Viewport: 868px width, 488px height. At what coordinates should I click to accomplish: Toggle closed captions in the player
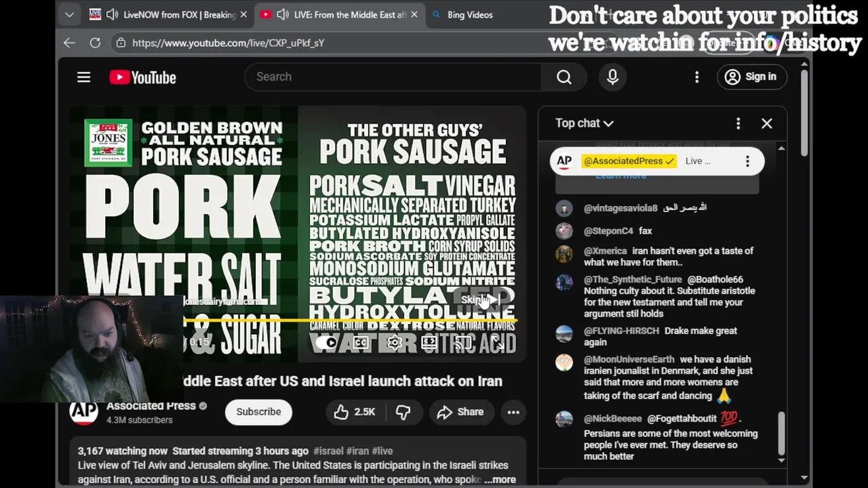tap(361, 342)
